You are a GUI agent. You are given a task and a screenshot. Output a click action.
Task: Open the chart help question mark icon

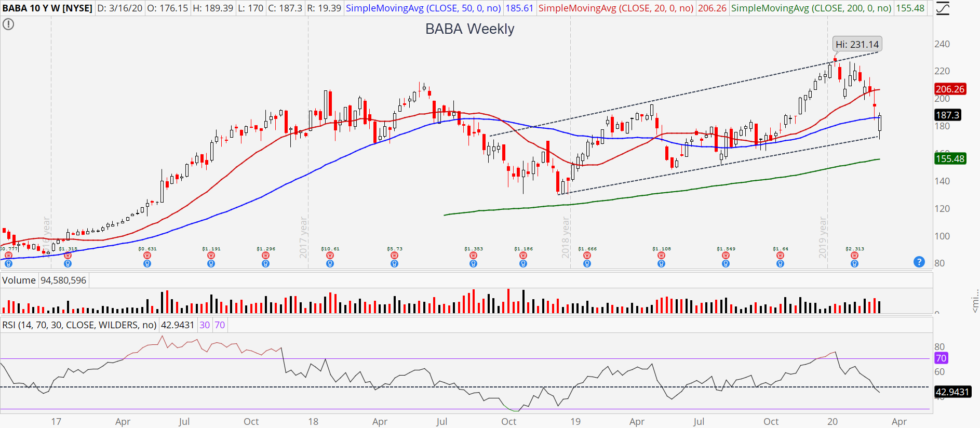click(919, 262)
